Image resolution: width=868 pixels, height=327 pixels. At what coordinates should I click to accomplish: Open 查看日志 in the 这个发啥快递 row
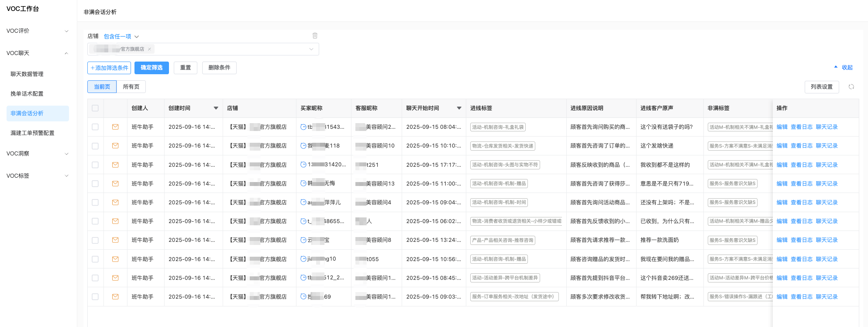point(802,146)
